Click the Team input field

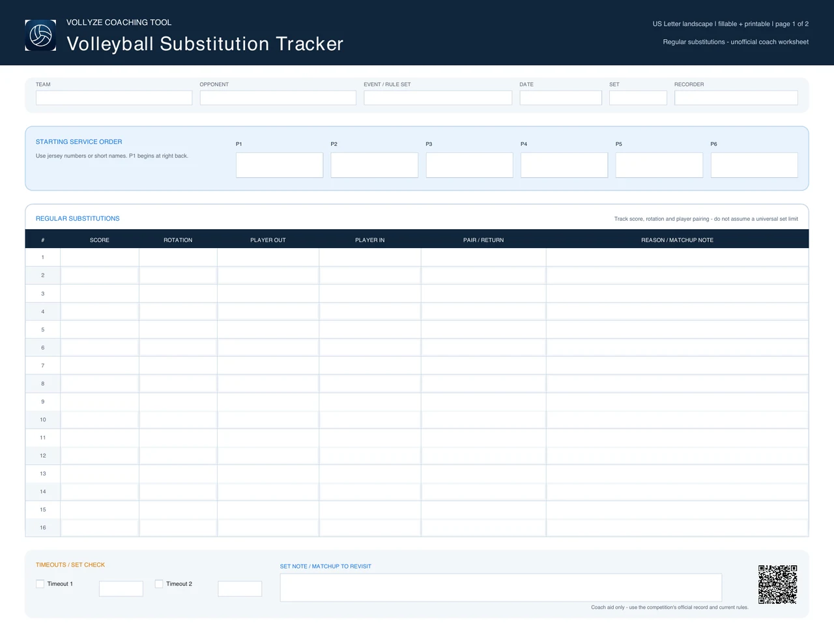coord(114,98)
